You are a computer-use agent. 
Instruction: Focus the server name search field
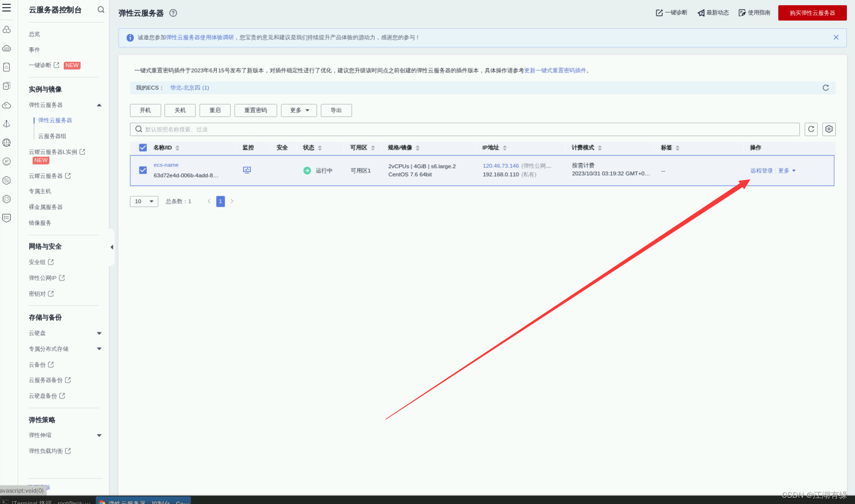464,129
